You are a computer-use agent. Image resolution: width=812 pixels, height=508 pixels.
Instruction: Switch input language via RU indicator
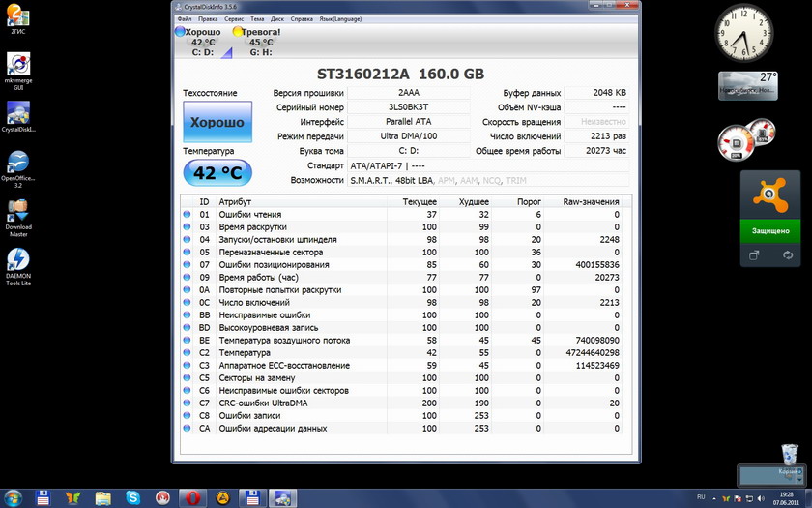tap(701, 497)
